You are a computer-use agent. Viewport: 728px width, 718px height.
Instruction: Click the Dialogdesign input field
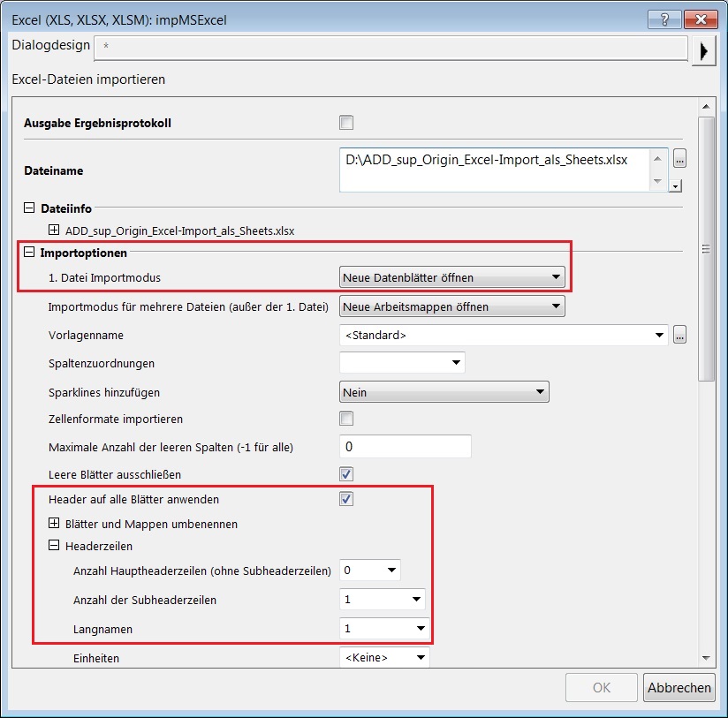pyautogui.click(x=391, y=48)
